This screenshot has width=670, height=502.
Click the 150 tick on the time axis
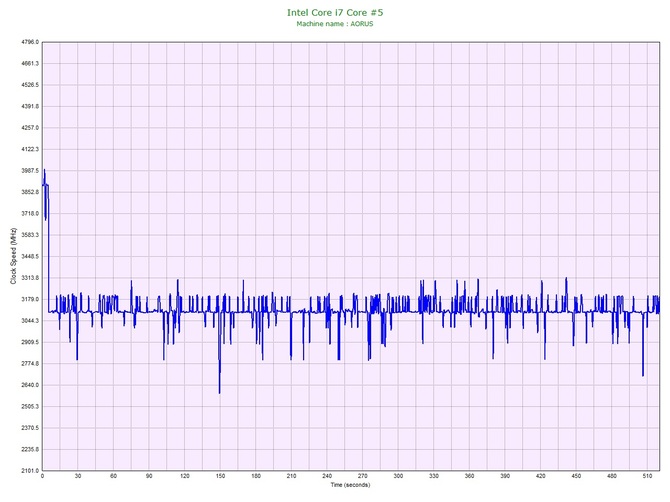220,476
